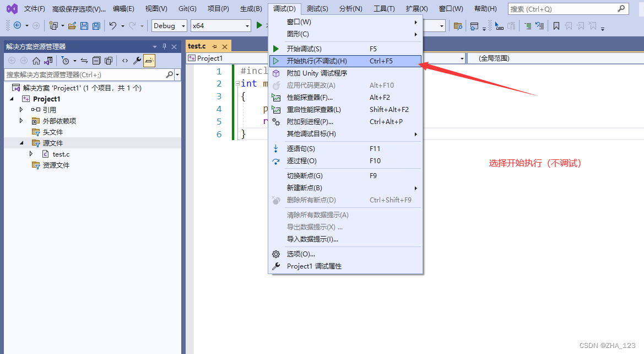Toggle auto-hide pin on Solution Explorer panel

[x=164, y=46]
